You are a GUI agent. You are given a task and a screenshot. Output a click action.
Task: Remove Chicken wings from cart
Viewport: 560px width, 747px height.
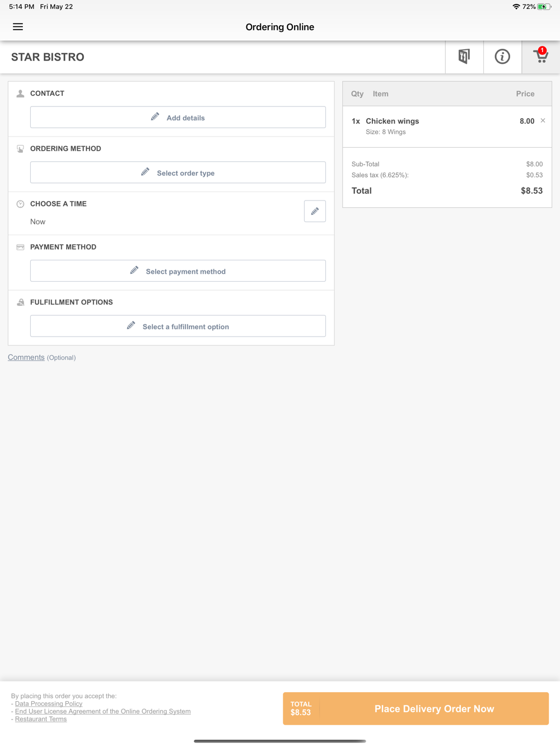pos(543,120)
